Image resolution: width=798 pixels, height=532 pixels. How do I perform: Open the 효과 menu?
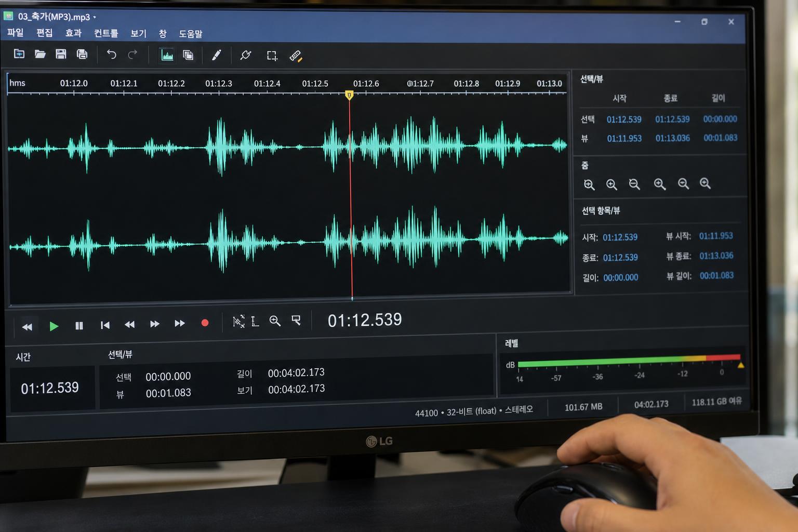(x=73, y=33)
